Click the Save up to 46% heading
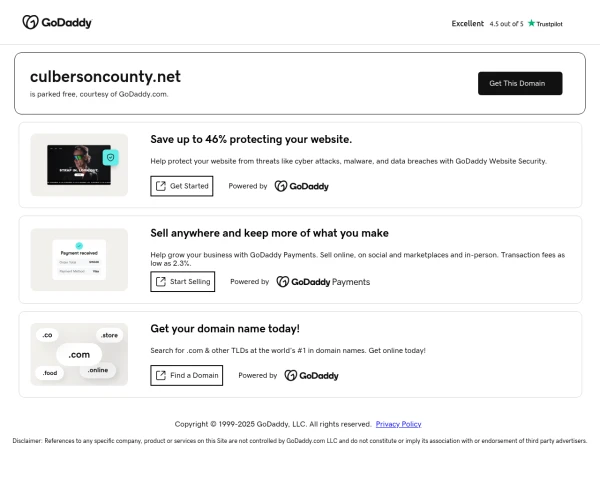 click(251, 139)
